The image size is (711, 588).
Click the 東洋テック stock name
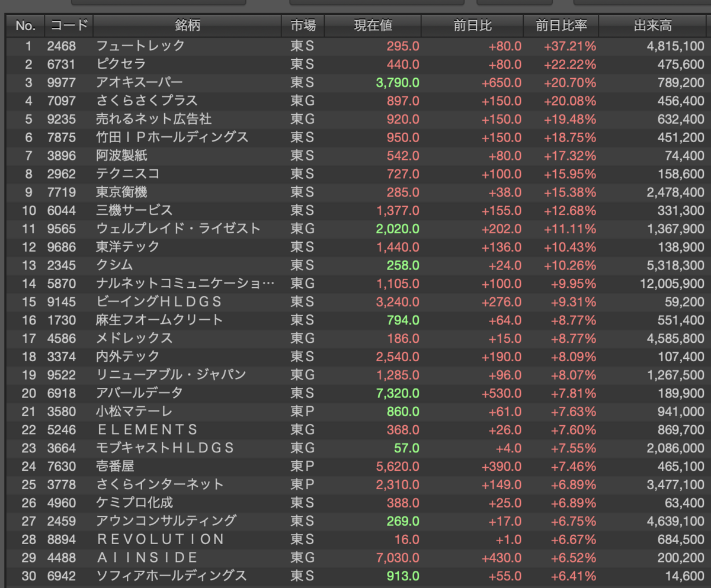click(127, 246)
